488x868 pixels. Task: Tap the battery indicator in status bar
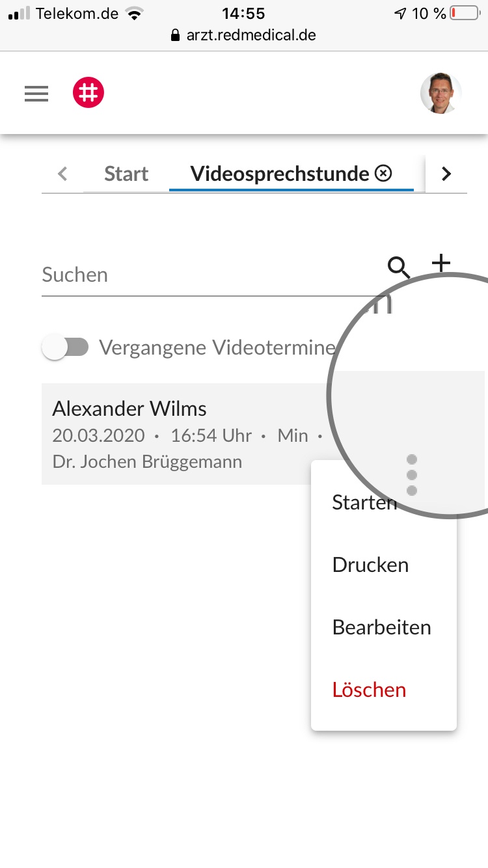point(465,14)
